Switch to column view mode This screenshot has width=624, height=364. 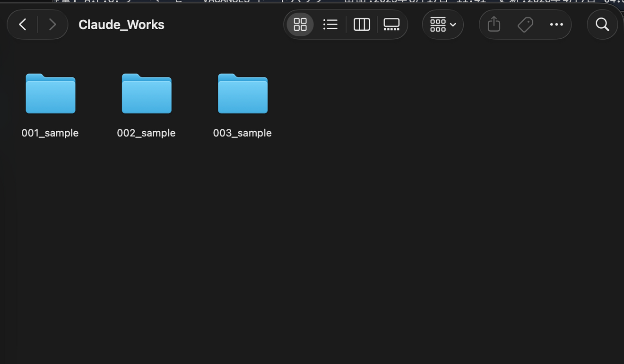(362, 24)
